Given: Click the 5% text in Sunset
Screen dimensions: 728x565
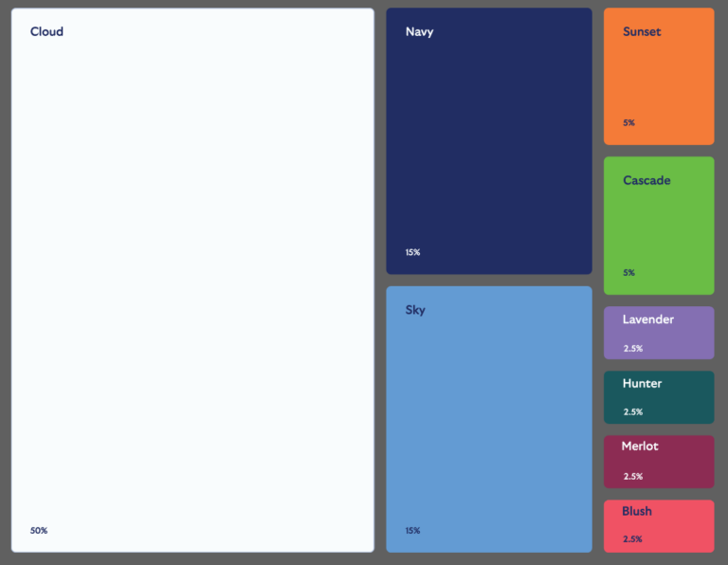Looking at the screenshot, I should [628, 123].
